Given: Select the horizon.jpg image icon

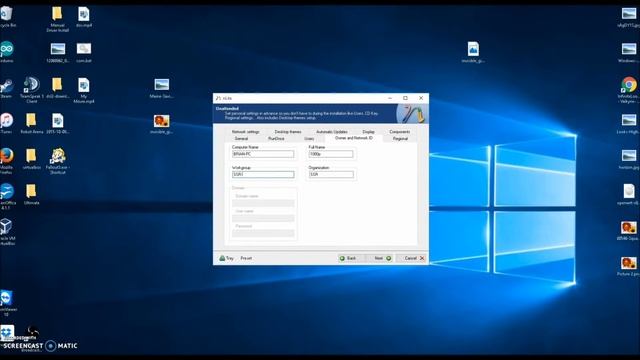Looking at the screenshot, I should tap(629, 159).
